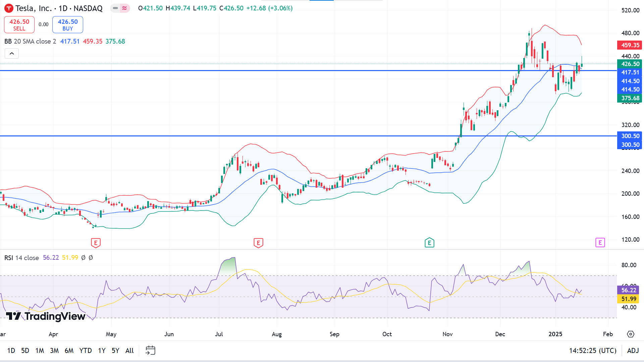Click the 51.99 RSI legend value
The width and height of the screenshot is (644, 362).
(x=70, y=258)
